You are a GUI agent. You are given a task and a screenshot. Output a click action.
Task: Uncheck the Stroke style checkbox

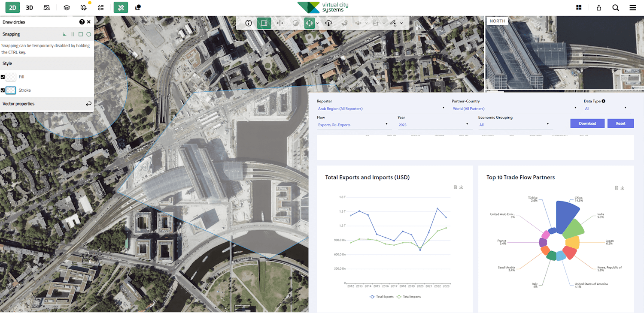coord(3,90)
